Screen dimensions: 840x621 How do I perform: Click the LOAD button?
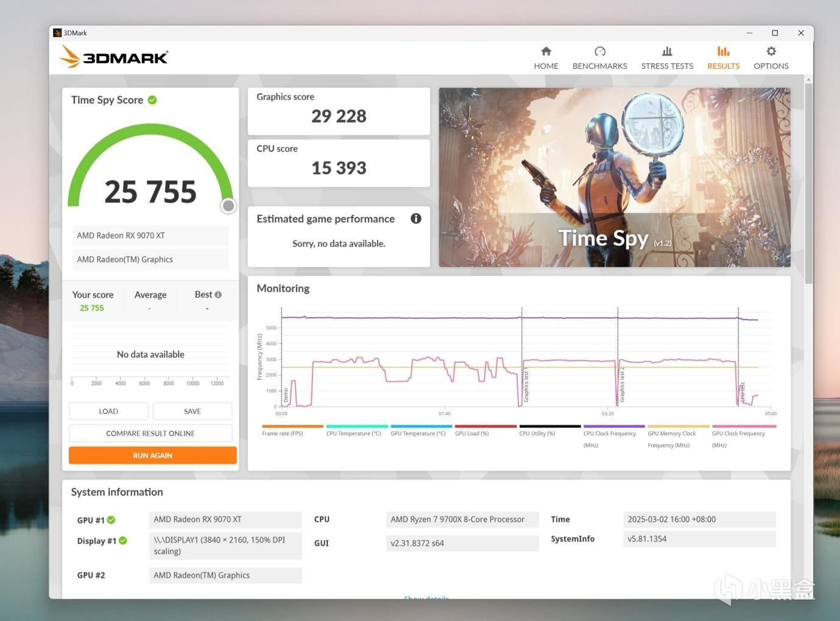[x=108, y=412]
